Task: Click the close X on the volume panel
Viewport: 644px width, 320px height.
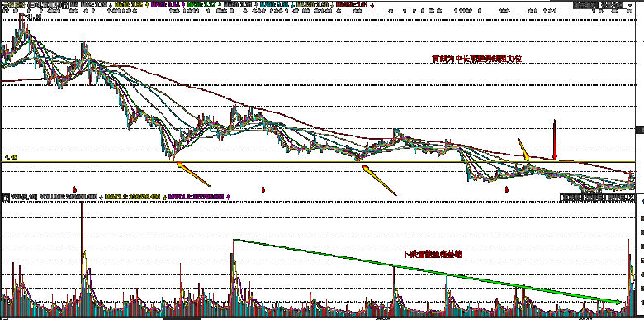Action: point(632,198)
